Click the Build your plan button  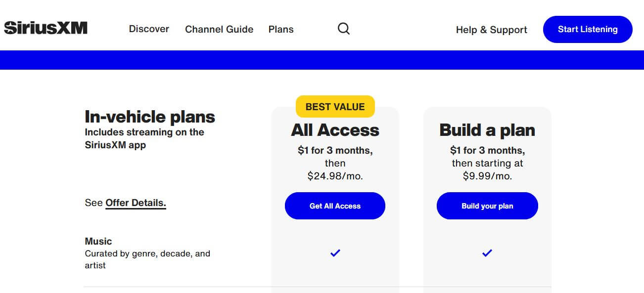click(x=487, y=206)
